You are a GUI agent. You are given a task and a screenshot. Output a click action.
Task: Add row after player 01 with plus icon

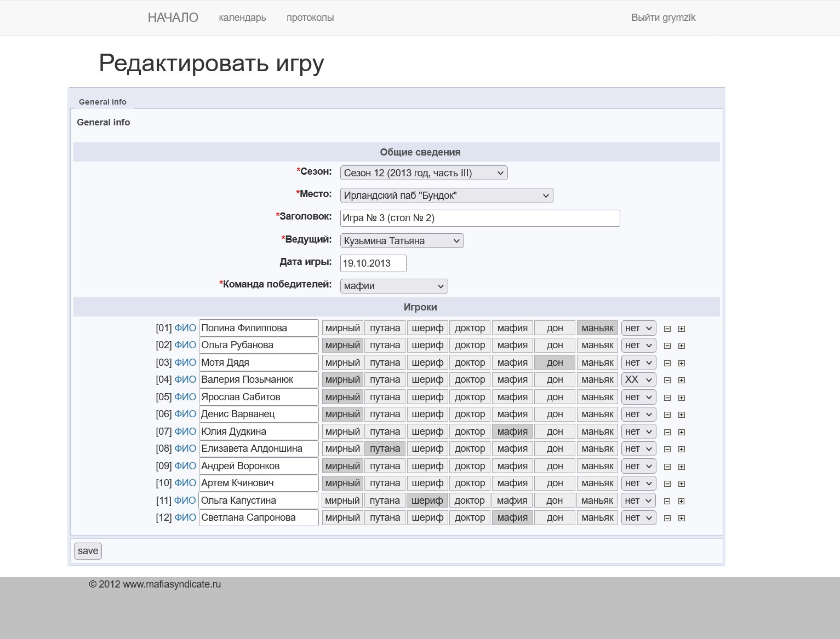click(682, 329)
